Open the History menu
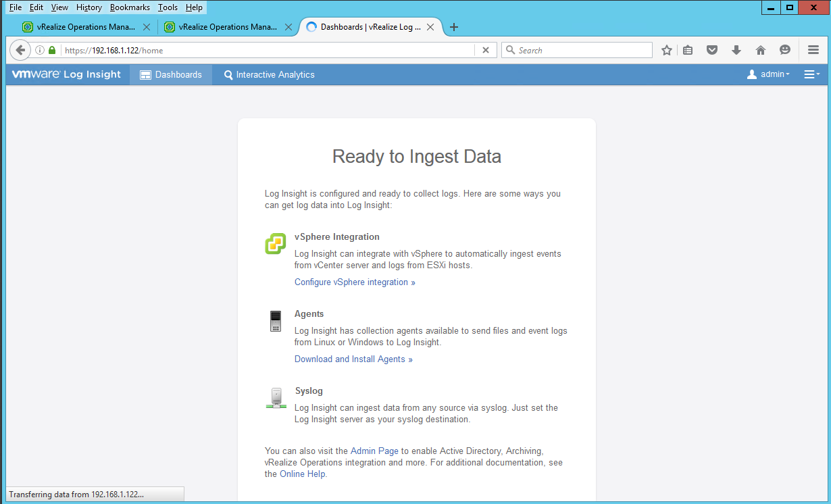This screenshot has width=831, height=504. click(89, 7)
